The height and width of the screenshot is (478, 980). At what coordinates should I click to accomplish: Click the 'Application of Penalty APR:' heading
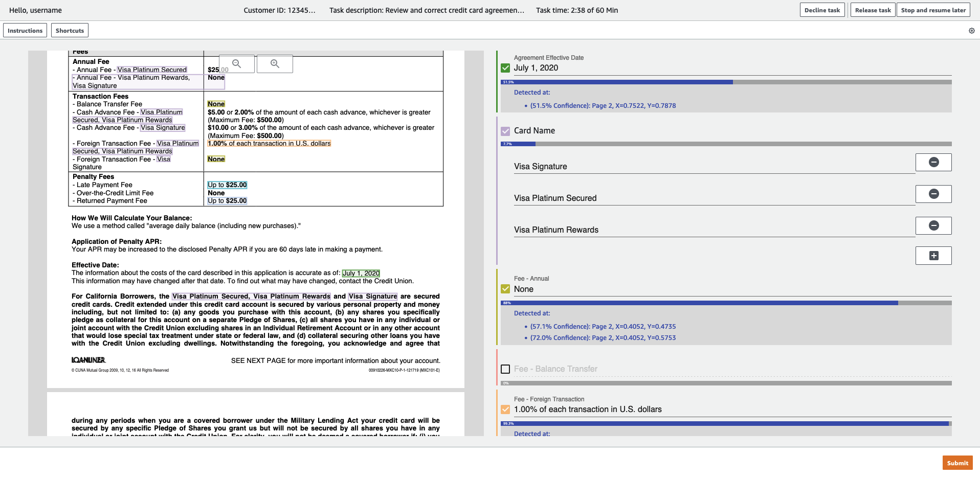point(117,242)
